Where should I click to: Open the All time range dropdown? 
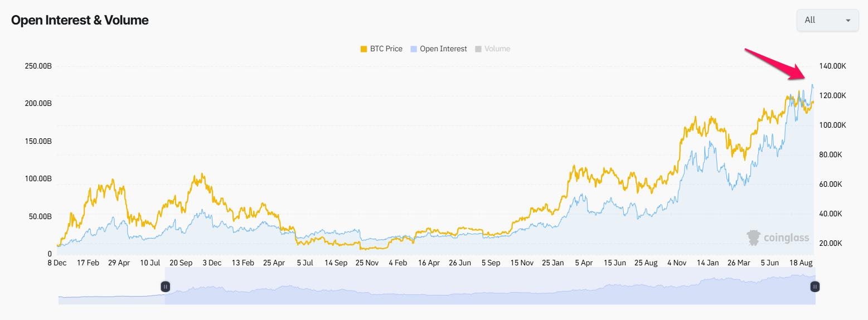pos(827,20)
